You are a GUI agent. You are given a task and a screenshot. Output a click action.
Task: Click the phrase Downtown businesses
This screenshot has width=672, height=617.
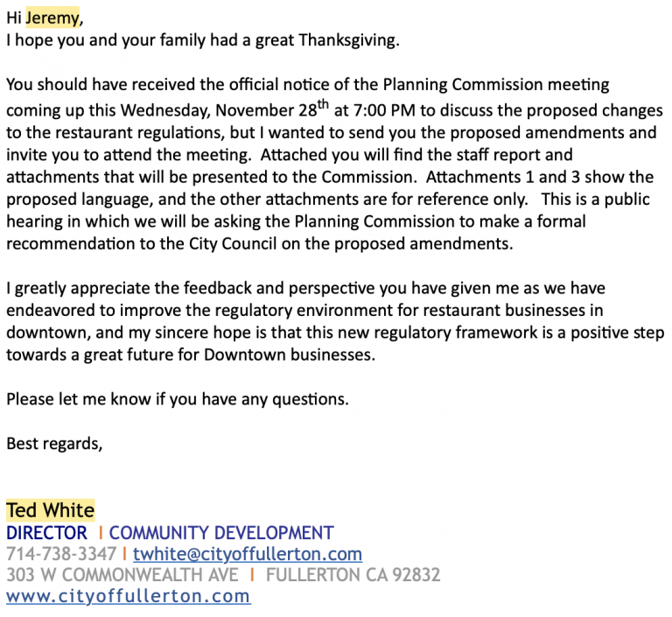(290, 355)
